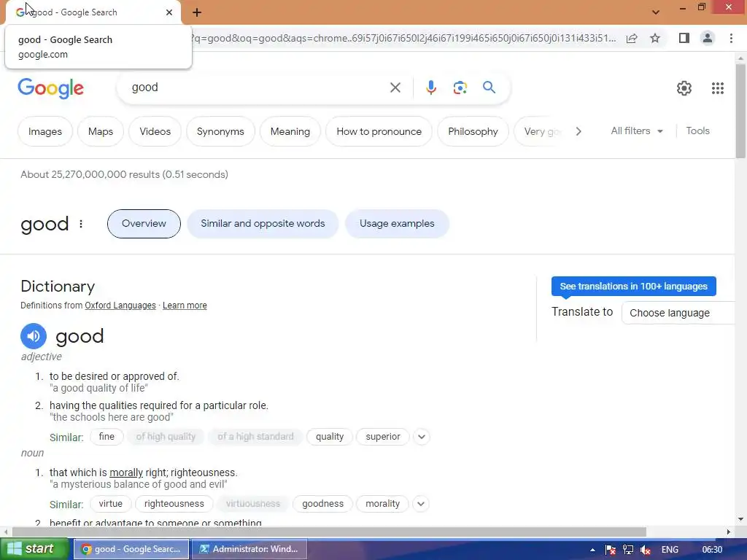Select the similar word quality

329,437
